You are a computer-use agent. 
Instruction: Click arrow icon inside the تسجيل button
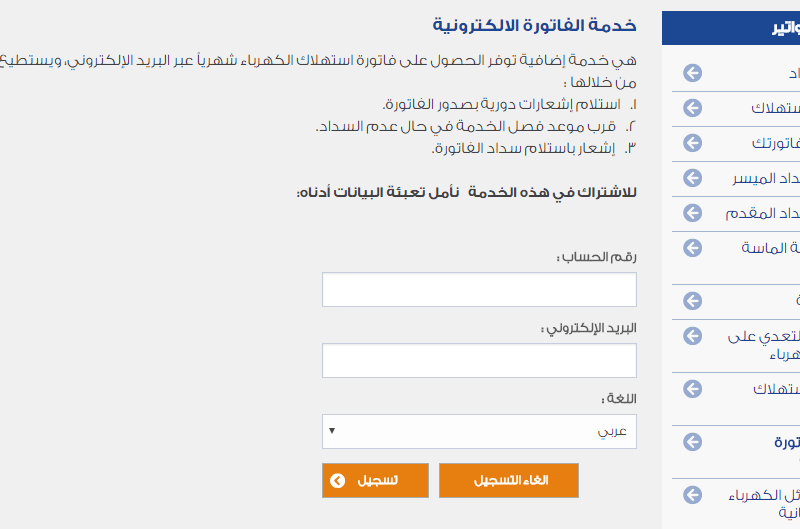(x=338, y=481)
